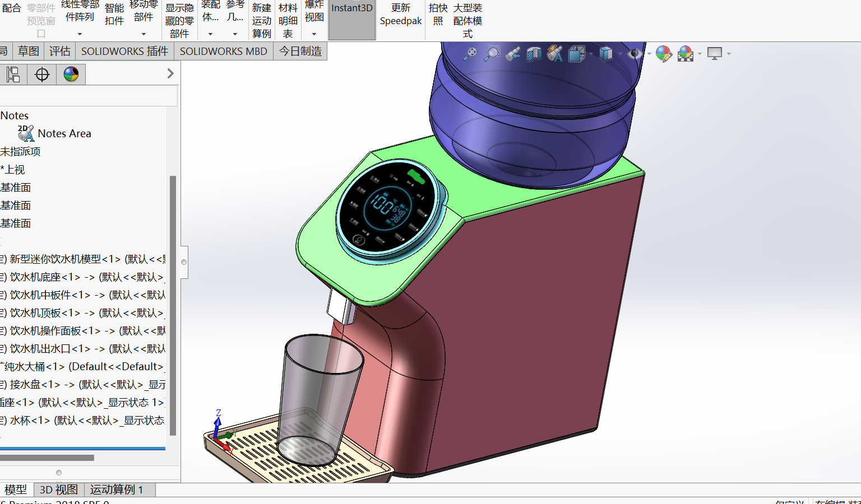Image resolution: width=861 pixels, height=504 pixels.
Task: Open the 今日制造 tab
Action: click(300, 51)
